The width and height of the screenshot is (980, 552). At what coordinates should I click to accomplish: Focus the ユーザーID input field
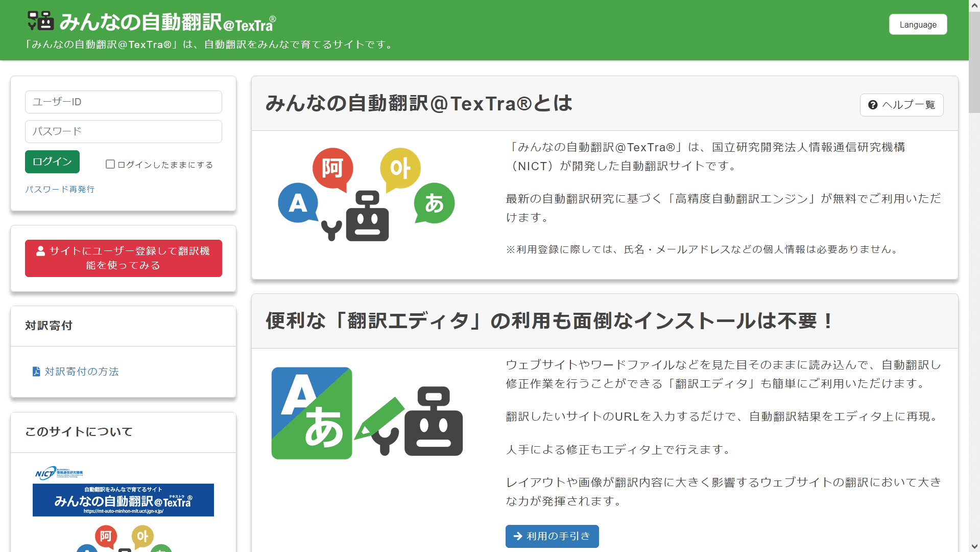[x=124, y=102]
